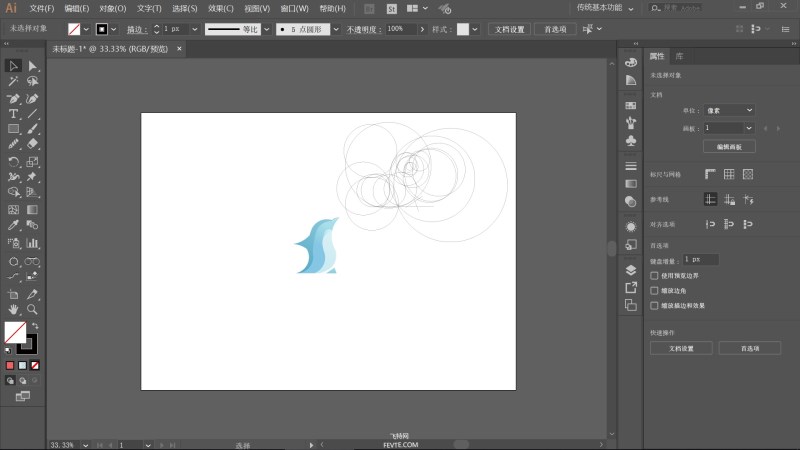Select the Artboard tool
The width and height of the screenshot is (800, 450).
point(13,294)
